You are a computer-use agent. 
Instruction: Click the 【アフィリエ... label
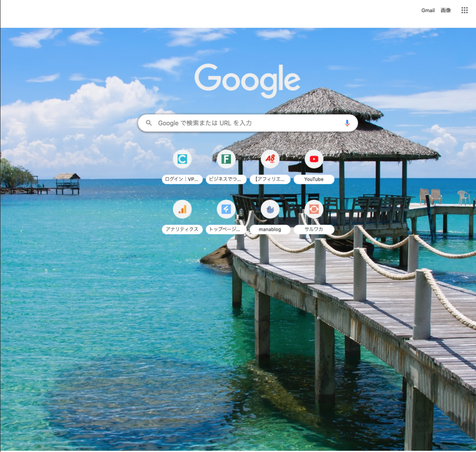click(x=270, y=179)
